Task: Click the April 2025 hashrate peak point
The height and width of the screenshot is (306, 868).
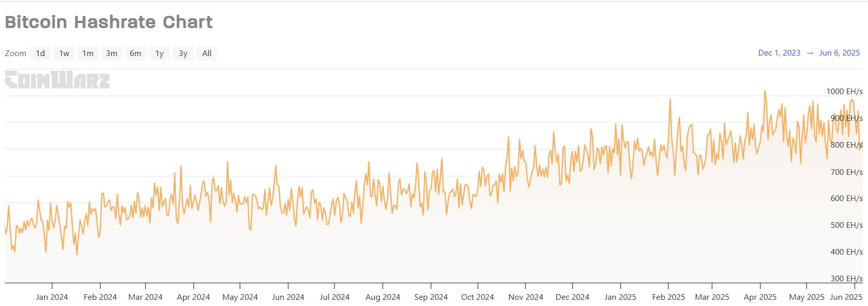Action: point(765,91)
